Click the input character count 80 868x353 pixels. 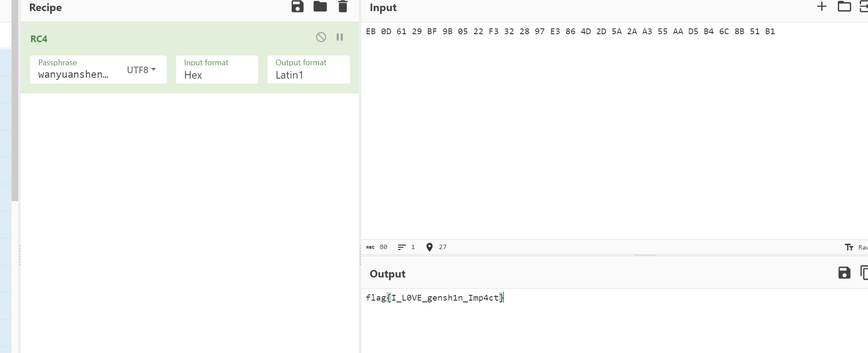pyautogui.click(x=377, y=247)
